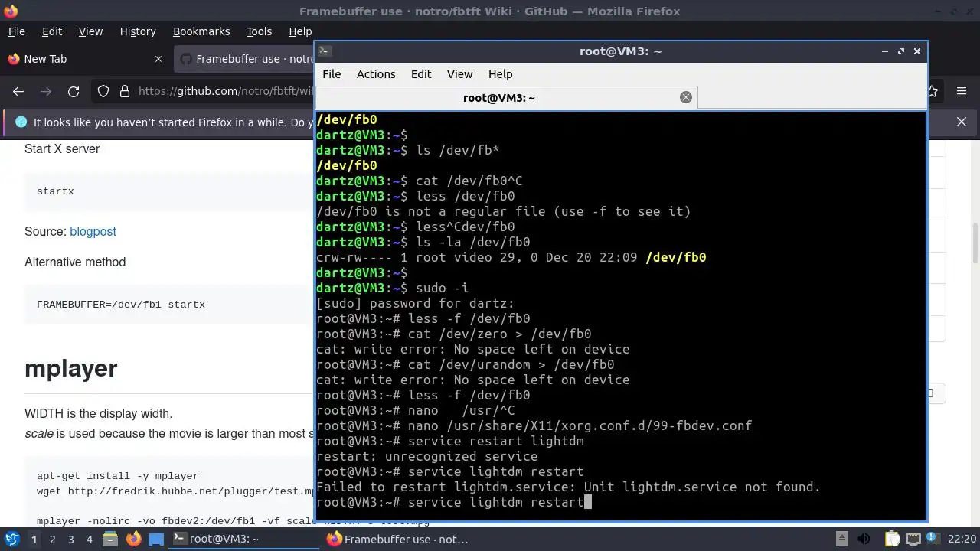Switch to Framebuffer use browser tab

245,59
